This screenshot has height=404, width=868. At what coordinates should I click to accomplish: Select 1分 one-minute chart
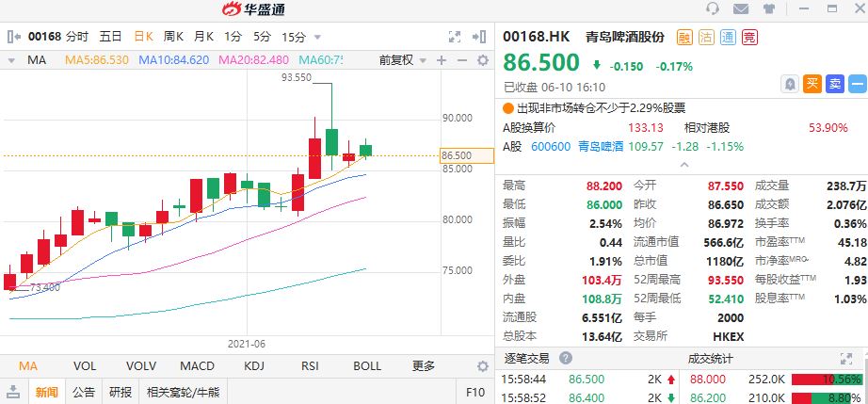(233, 37)
